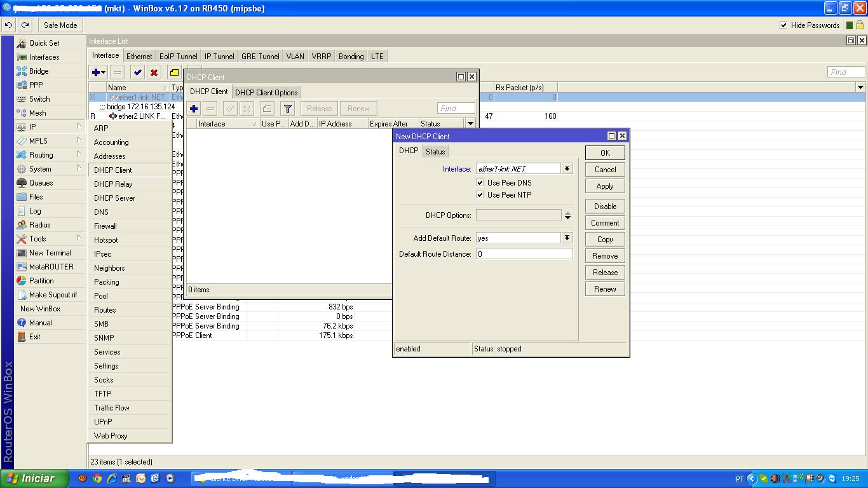The height and width of the screenshot is (488, 868).
Task: Open Interface List column selector dropdown
Action: (860, 87)
